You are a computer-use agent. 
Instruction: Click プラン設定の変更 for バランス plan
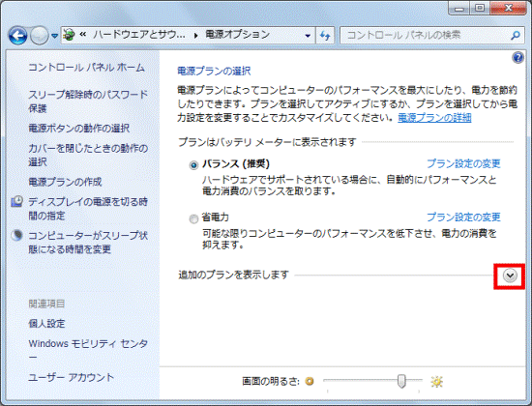(463, 163)
